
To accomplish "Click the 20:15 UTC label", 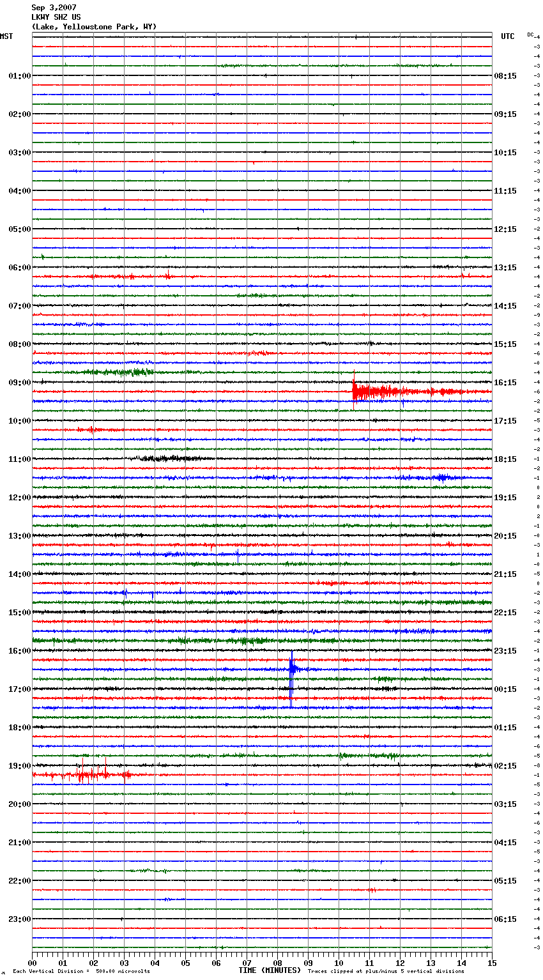I will [505, 536].
